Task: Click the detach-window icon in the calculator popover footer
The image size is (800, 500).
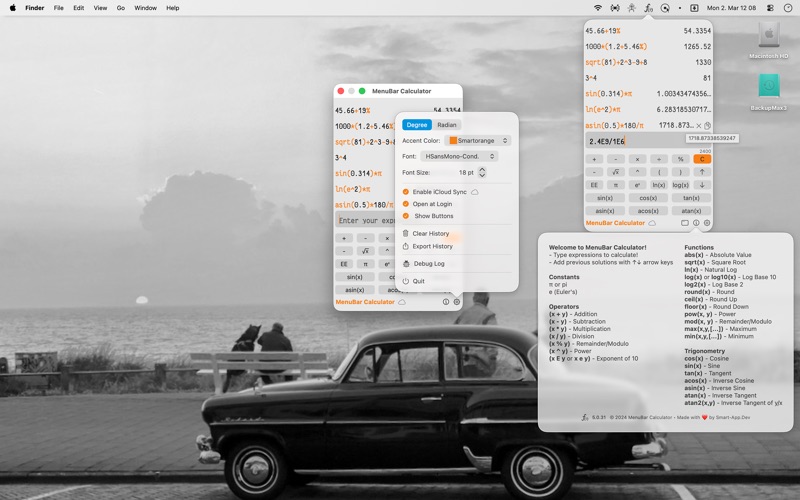Action: tap(685, 223)
